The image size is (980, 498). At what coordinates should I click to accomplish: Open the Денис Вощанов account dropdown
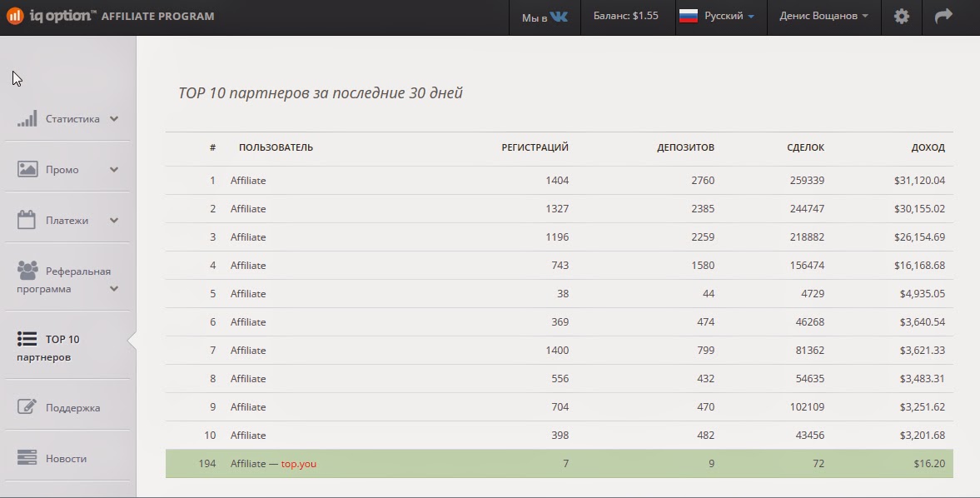[x=823, y=17]
